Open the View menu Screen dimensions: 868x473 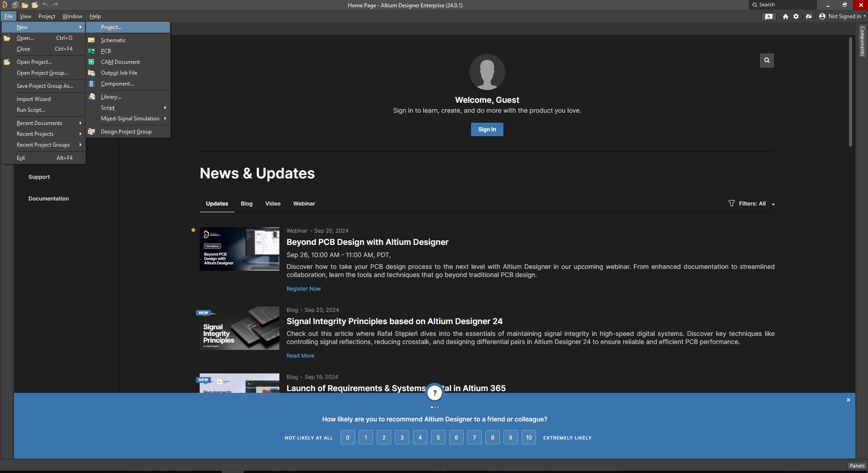[25, 16]
